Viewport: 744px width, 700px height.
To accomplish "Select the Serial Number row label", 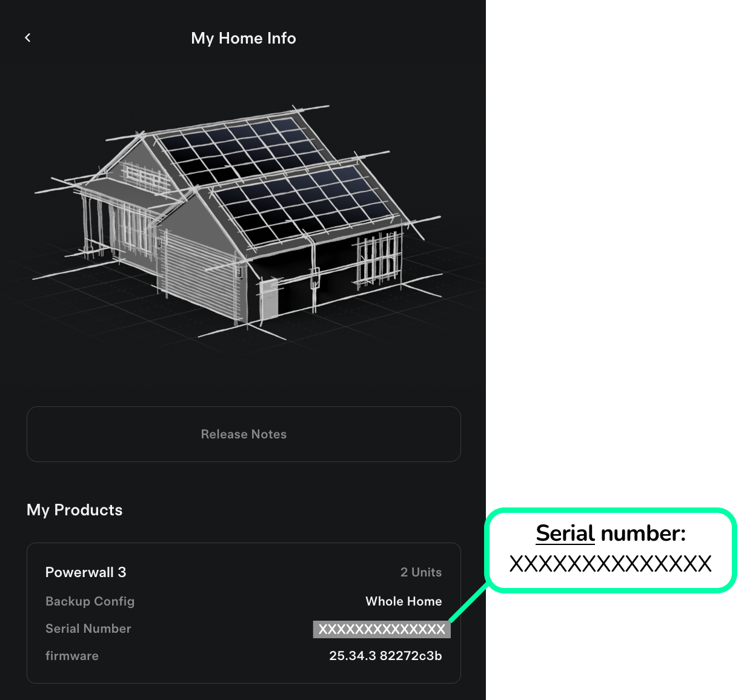I will [x=88, y=629].
